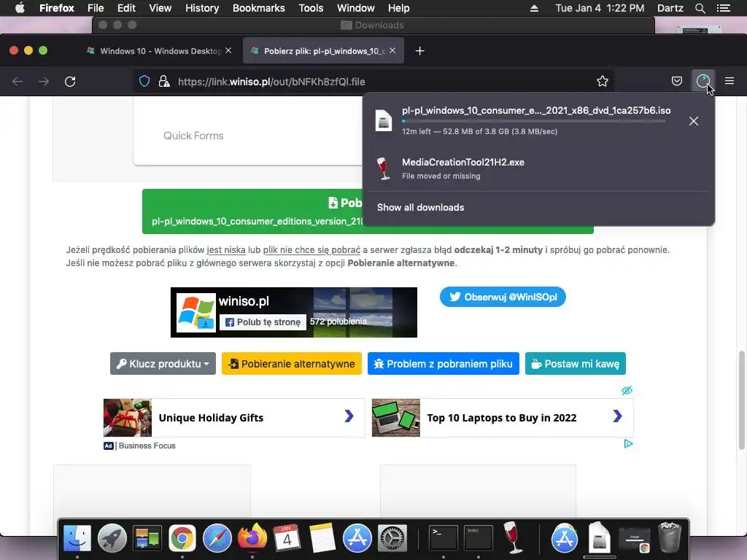Click Pobieranie alternatywne button
Image resolution: width=747 pixels, height=560 pixels.
coord(292,364)
